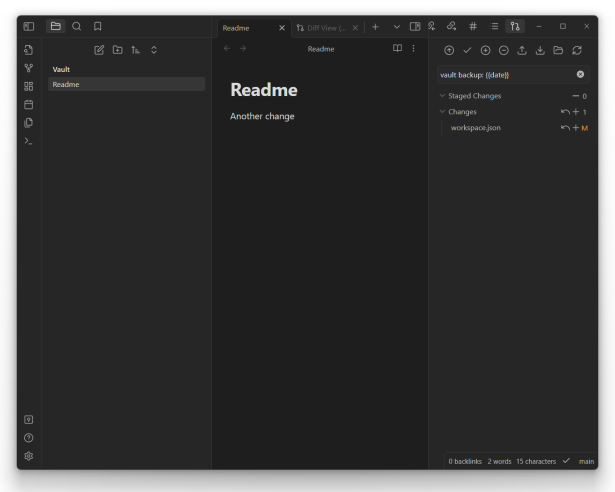This screenshot has width=615, height=492.
Task: Open settings gear icon
Action: point(29,456)
